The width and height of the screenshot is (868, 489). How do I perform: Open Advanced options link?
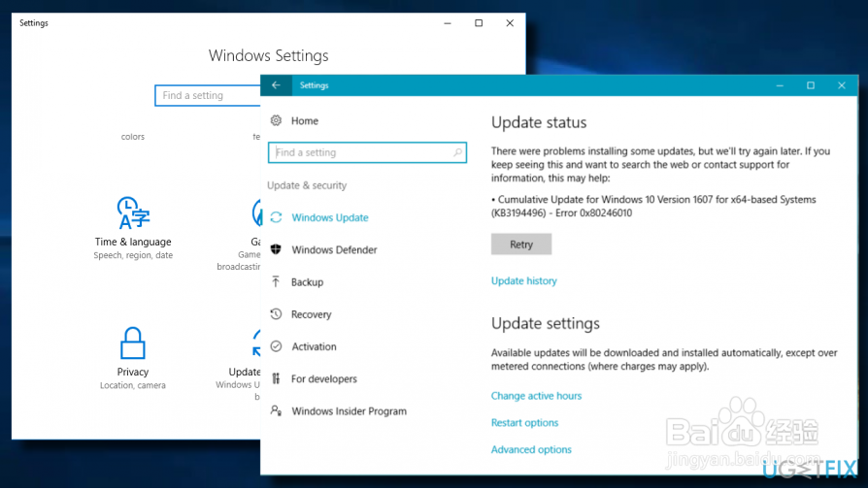[531, 449]
